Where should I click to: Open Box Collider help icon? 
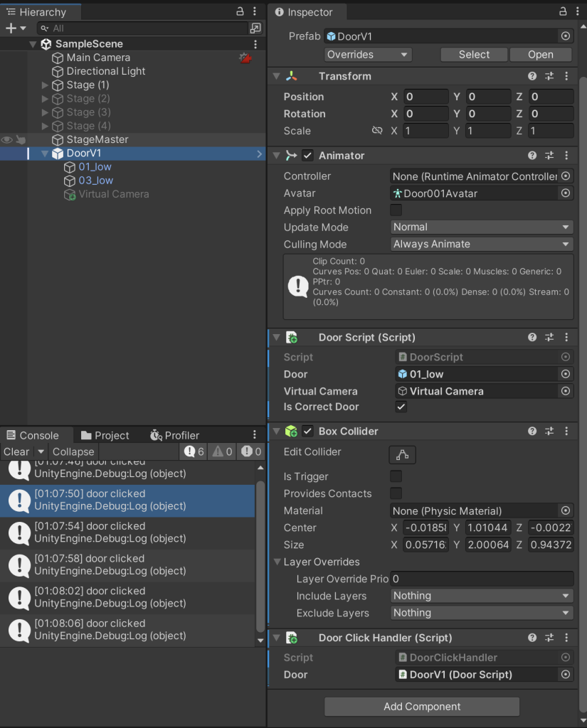click(x=532, y=432)
